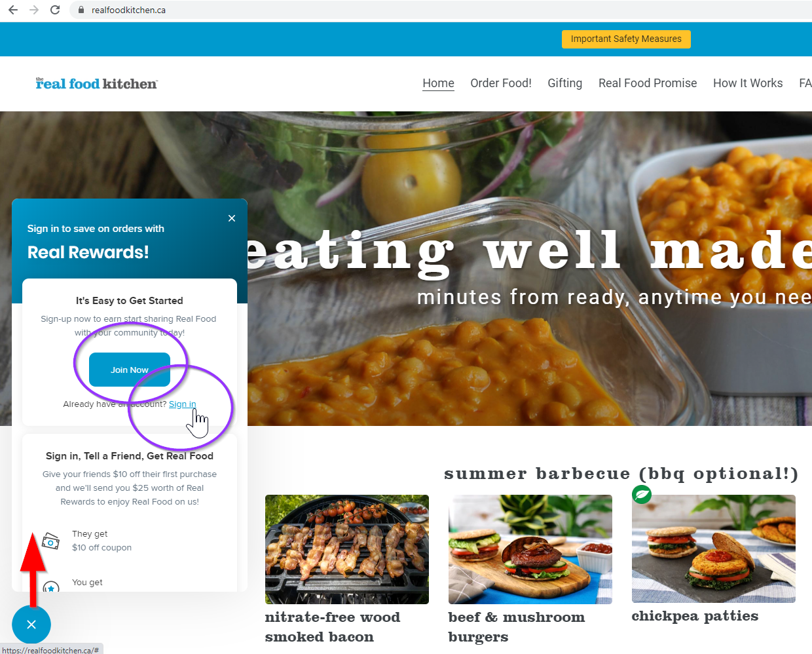Open the Order Food! menu item
Screen dimensions: 812x654
[x=501, y=83]
